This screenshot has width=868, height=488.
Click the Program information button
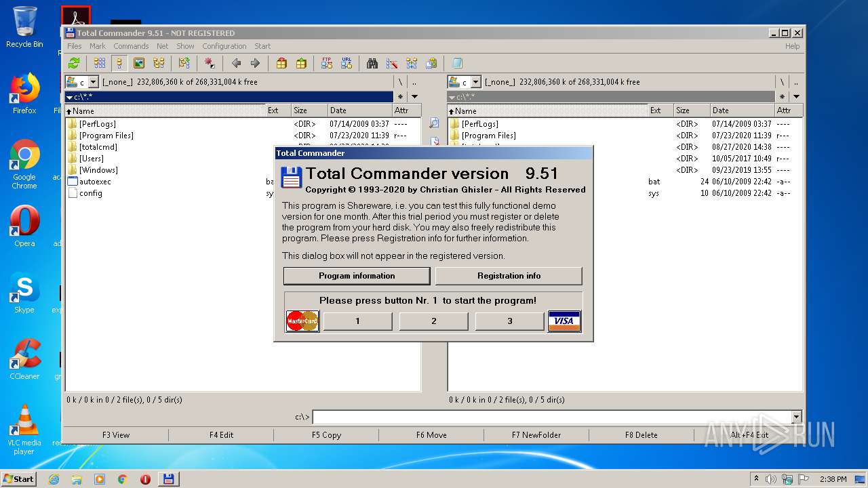coord(357,276)
